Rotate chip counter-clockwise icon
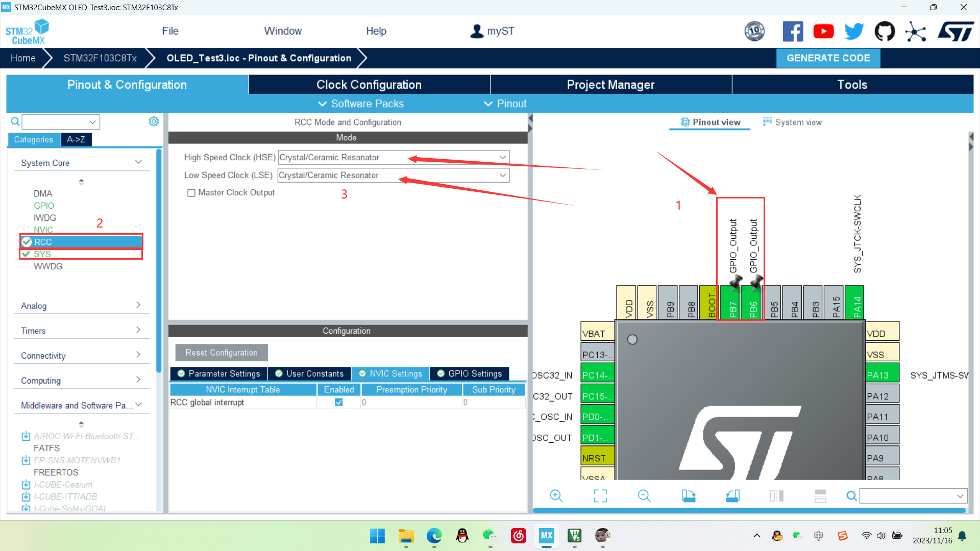The height and width of the screenshot is (551, 980). (733, 496)
